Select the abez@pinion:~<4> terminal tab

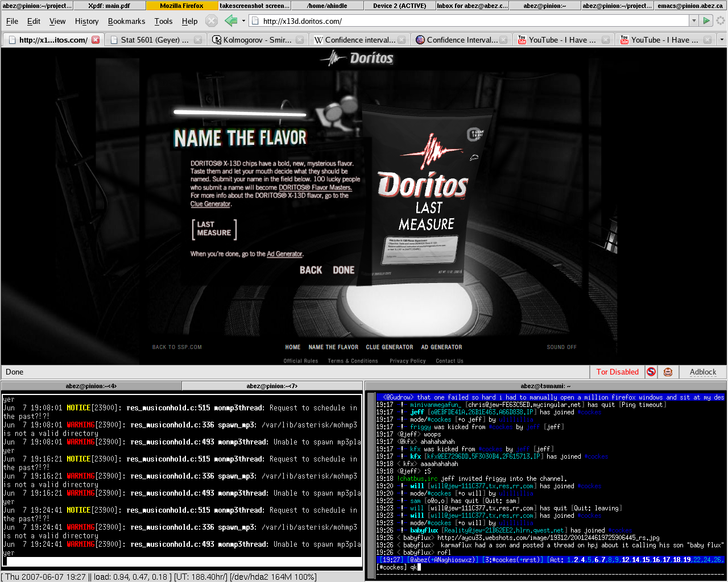(91, 386)
